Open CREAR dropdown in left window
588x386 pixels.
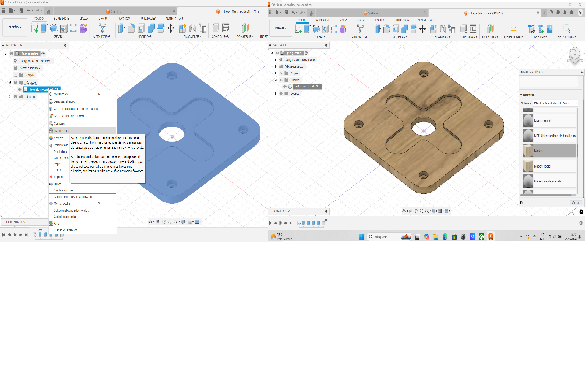click(58, 36)
